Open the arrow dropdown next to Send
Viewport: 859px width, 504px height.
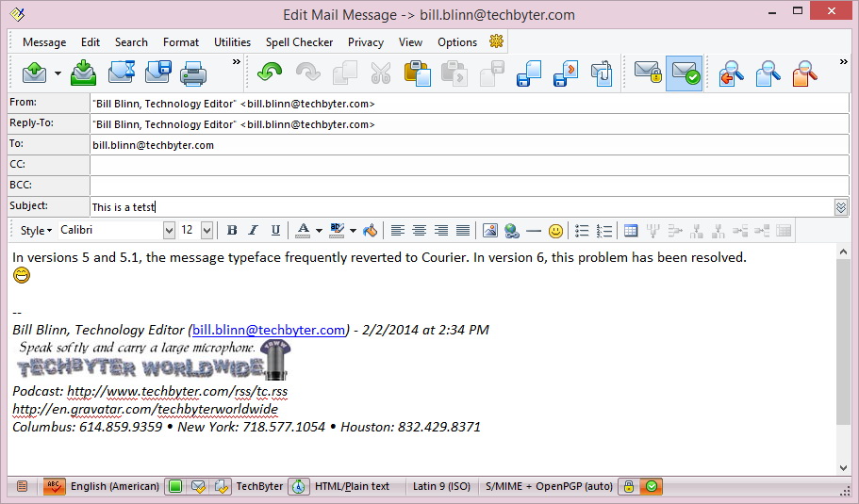[x=58, y=73]
